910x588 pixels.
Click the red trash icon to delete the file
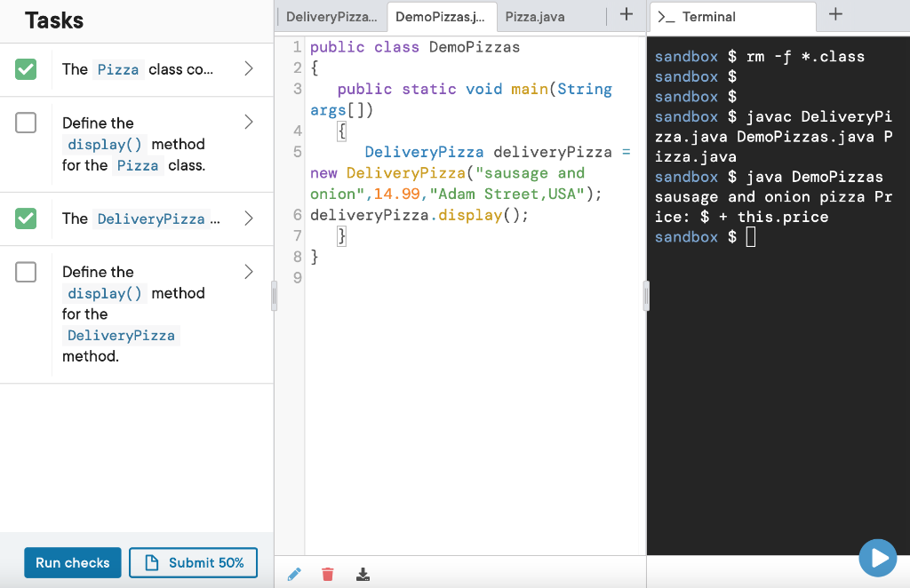pyautogui.click(x=328, y=574)
